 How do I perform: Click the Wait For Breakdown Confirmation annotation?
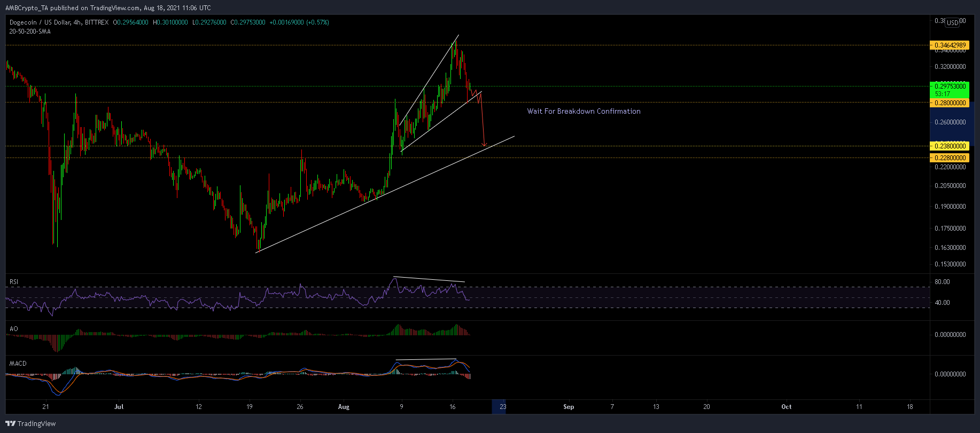coord(584,111)
